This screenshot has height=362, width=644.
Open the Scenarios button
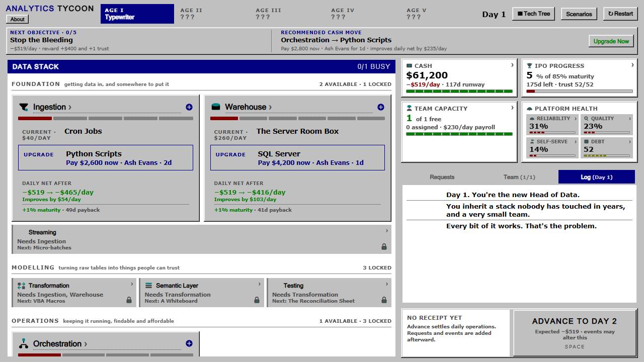(579, 14)
